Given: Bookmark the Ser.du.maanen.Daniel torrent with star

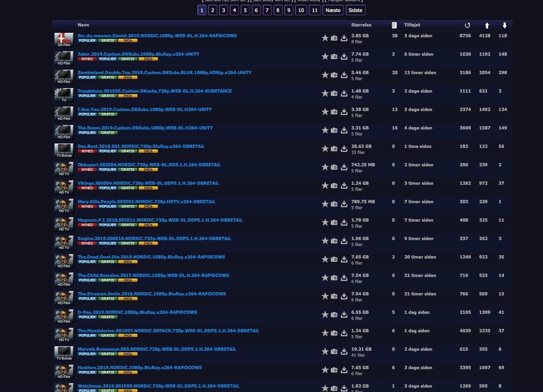Looking at the screenshot, I should 325,38.
